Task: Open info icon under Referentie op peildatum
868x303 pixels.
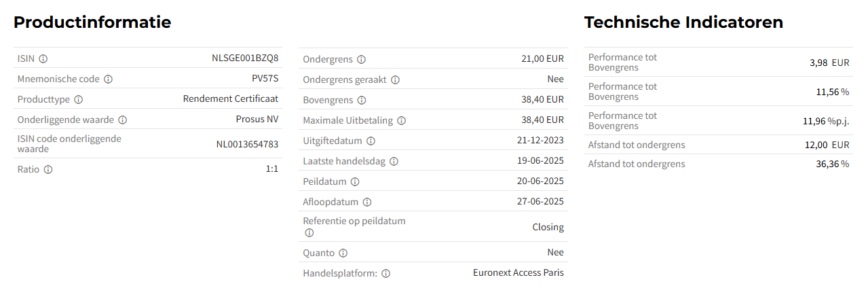Action: coord(309,232)
